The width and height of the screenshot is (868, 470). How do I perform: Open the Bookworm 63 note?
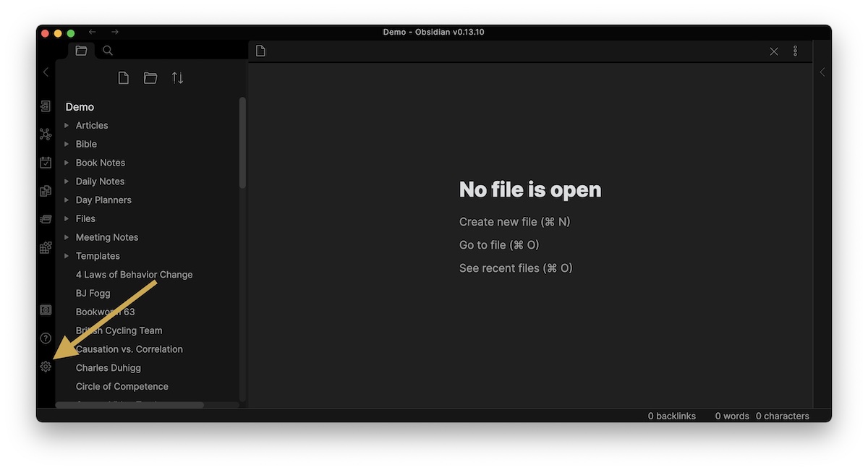click(106, 312)
